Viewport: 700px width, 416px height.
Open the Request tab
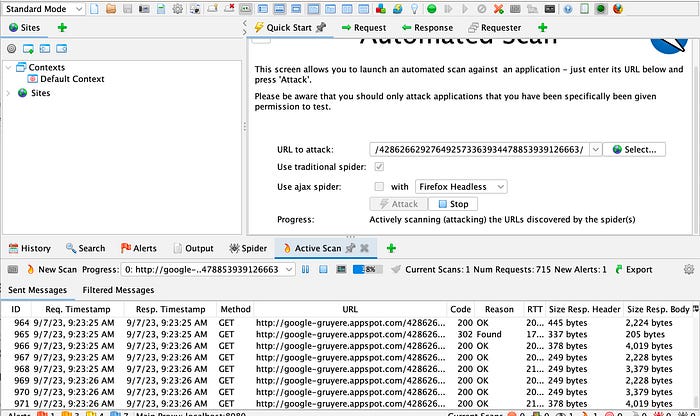tap(364, 27)
